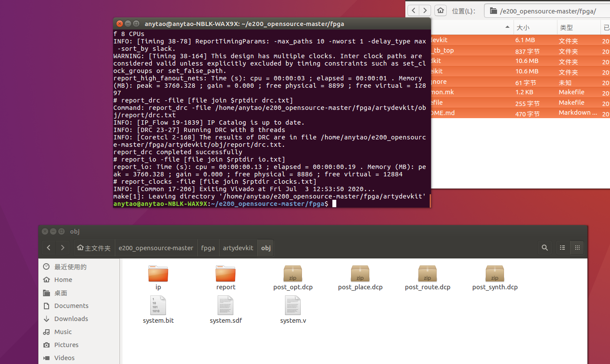Sort files by the 类型 column header
Screen dimensions: 610x364
point(578,28)
